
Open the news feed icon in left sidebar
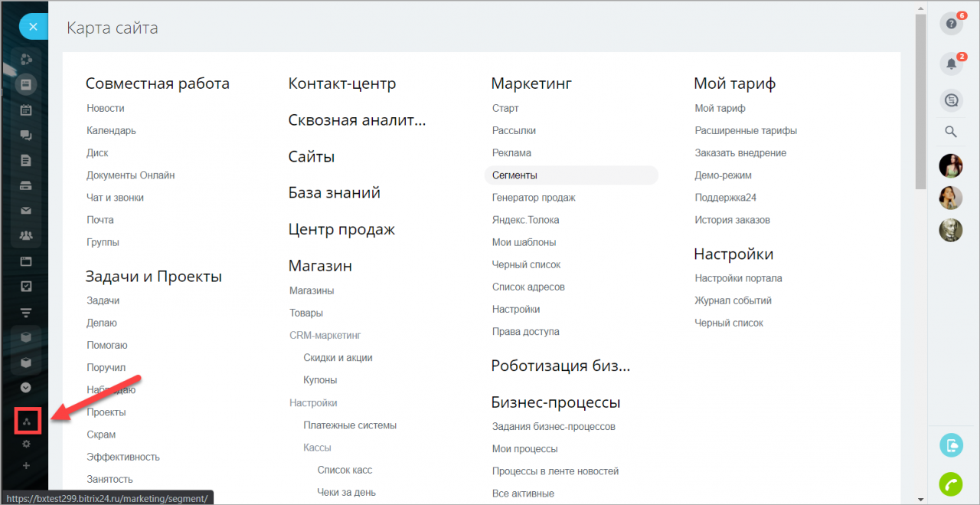click(26, 84)
